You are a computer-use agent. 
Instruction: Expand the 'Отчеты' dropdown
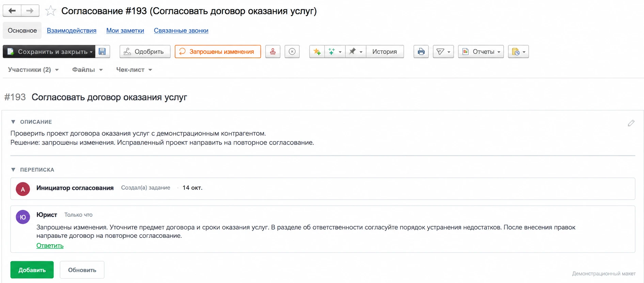point(481,52)
